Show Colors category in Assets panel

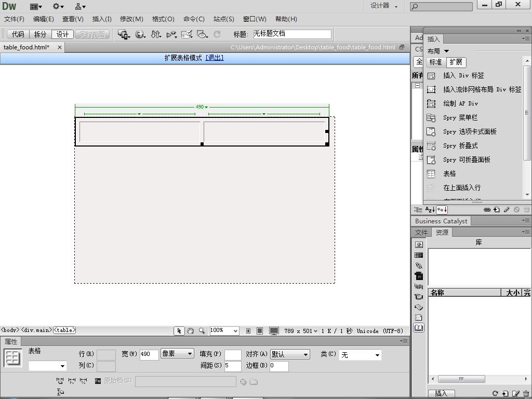(419, 255)
